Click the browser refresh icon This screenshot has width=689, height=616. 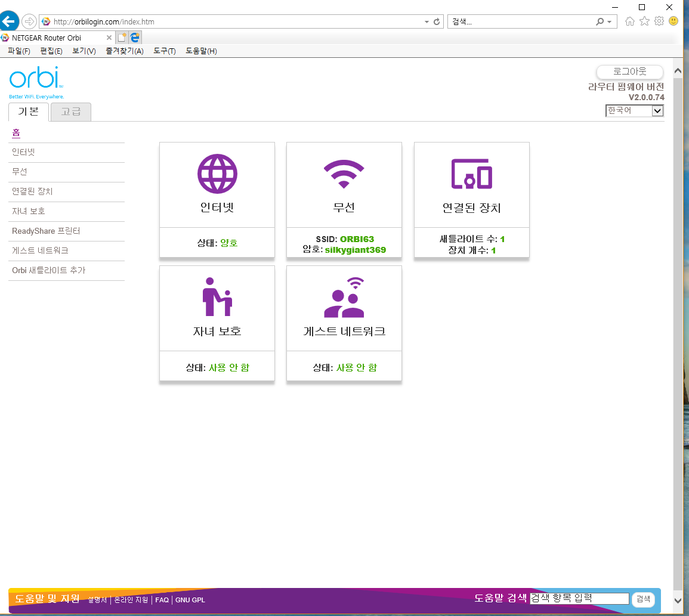[x=436, y=21]
